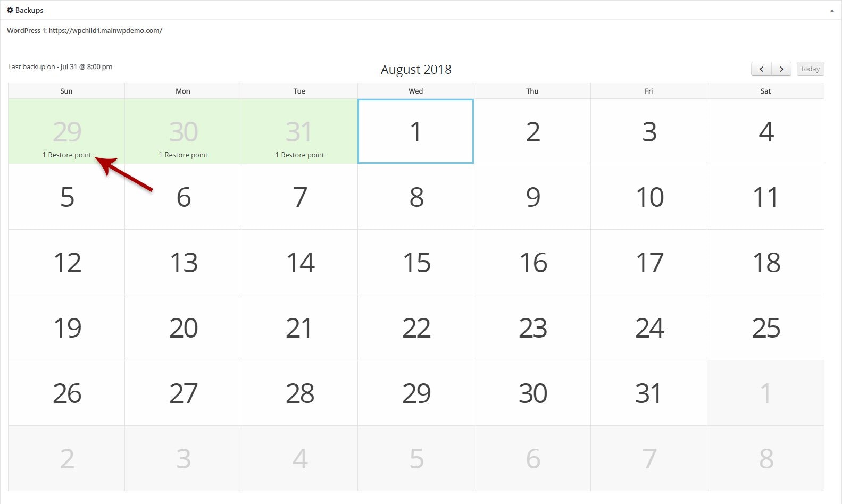The width and height of the screenshot is (842, 504).
Task: Open the restore point on July 30
Action: 183,155
